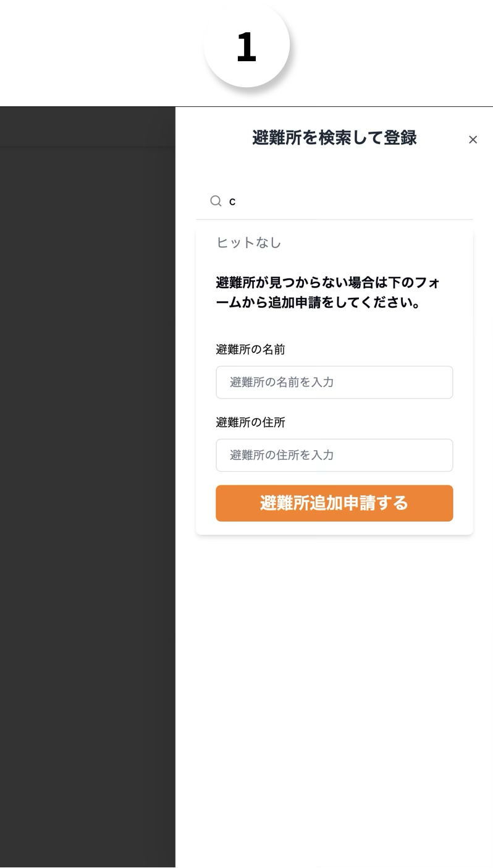Place cursor after typed letter c in search

point(237,202)
